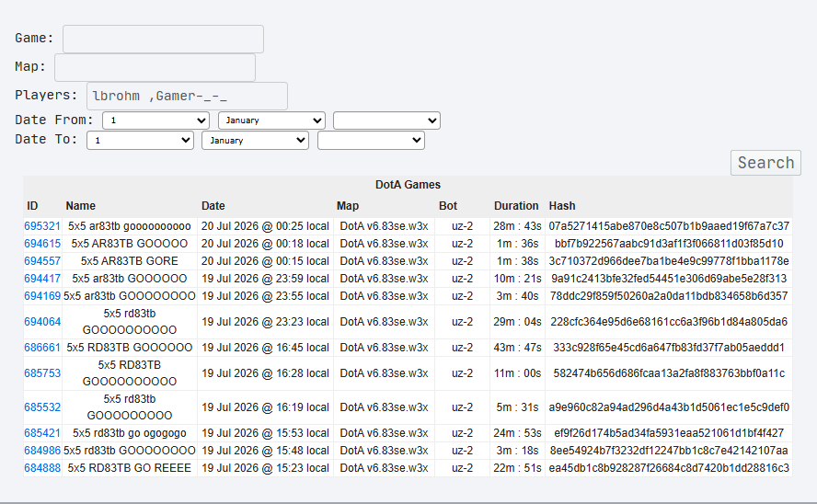817x504 pixels.
Task: Click date '19 Jul 2026 @ 16:45 local'
Action: (x=265, y=348)
